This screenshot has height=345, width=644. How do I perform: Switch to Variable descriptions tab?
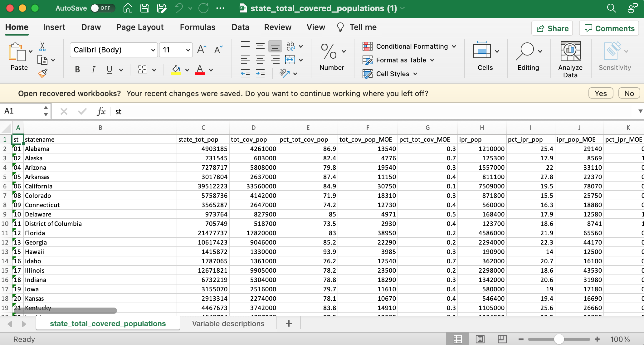click(x=228, y=324)
